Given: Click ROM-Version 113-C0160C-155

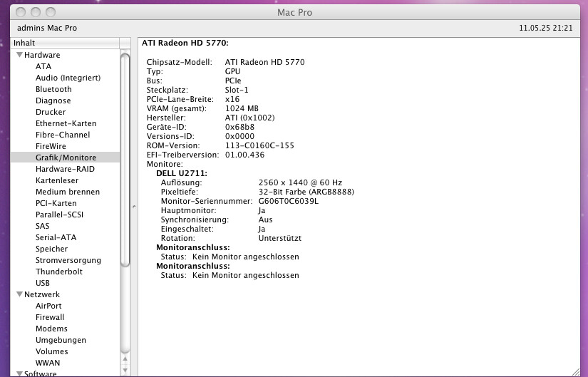Looking at the screenshot, I should coord(259,145).
